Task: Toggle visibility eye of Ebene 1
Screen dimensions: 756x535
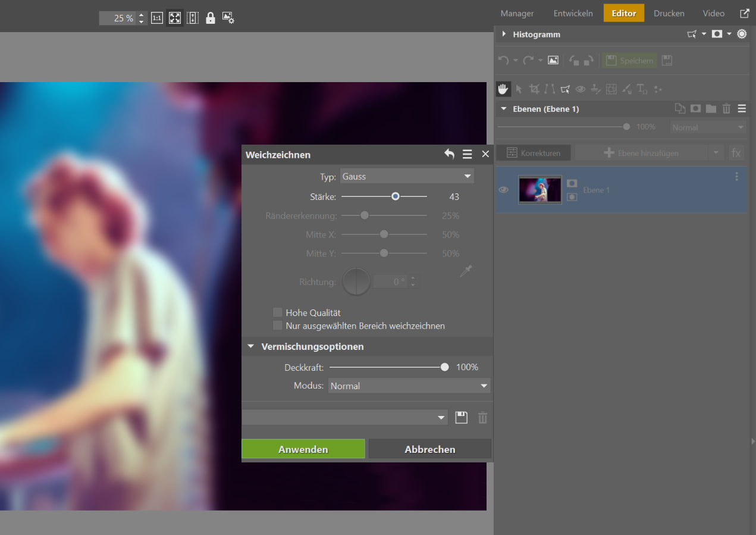Action: [504, 190]
